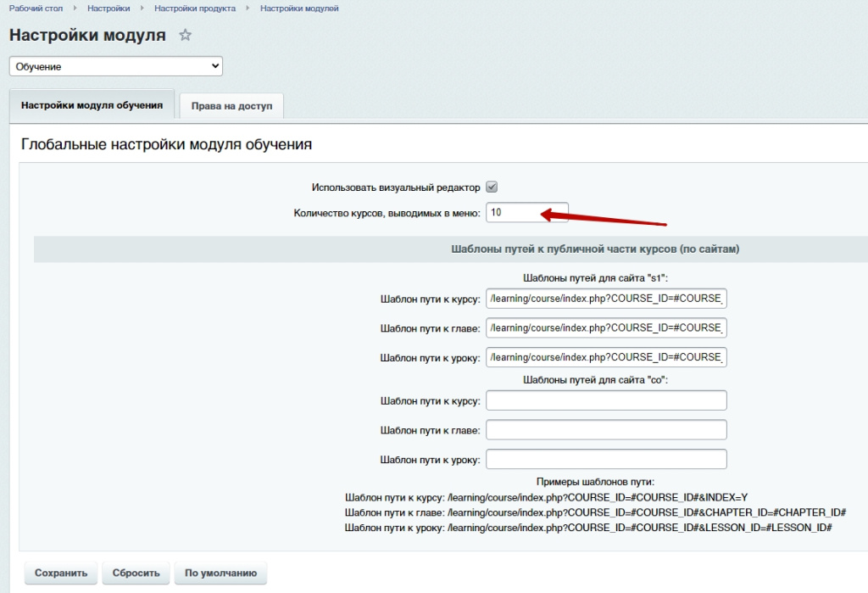Toggle the Использовать визуальный редактор checkbox
This screenshot has height=593, width=868.
tap(492, 187)
